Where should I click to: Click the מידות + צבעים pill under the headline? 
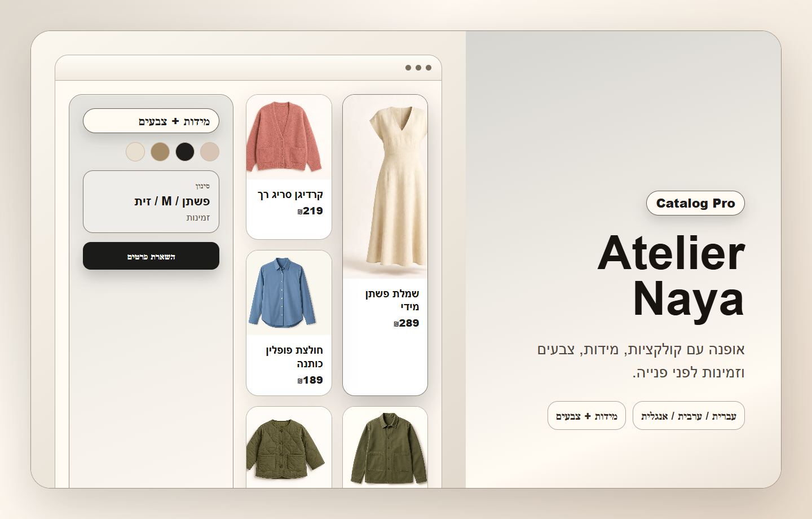tap(586, 416)
